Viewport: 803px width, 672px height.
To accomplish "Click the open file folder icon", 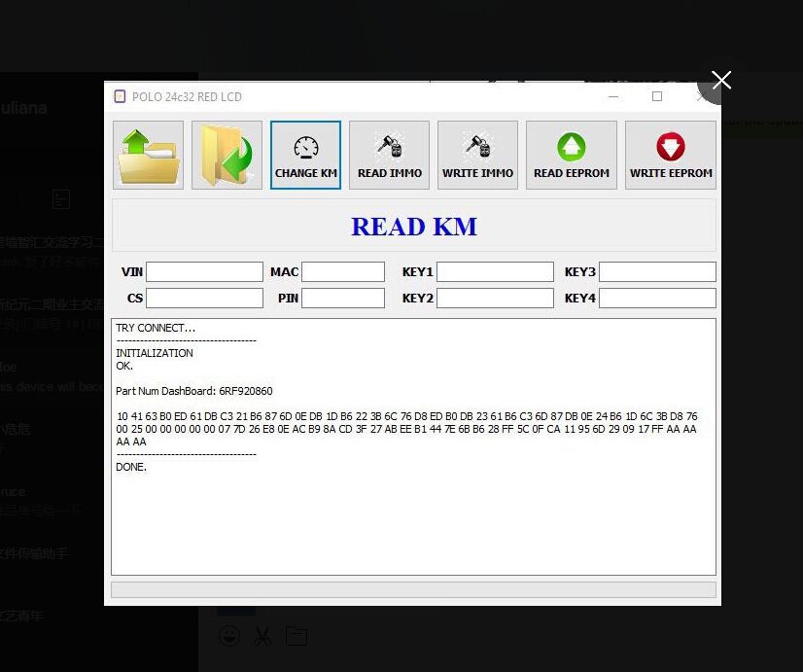I will [148, 155].
